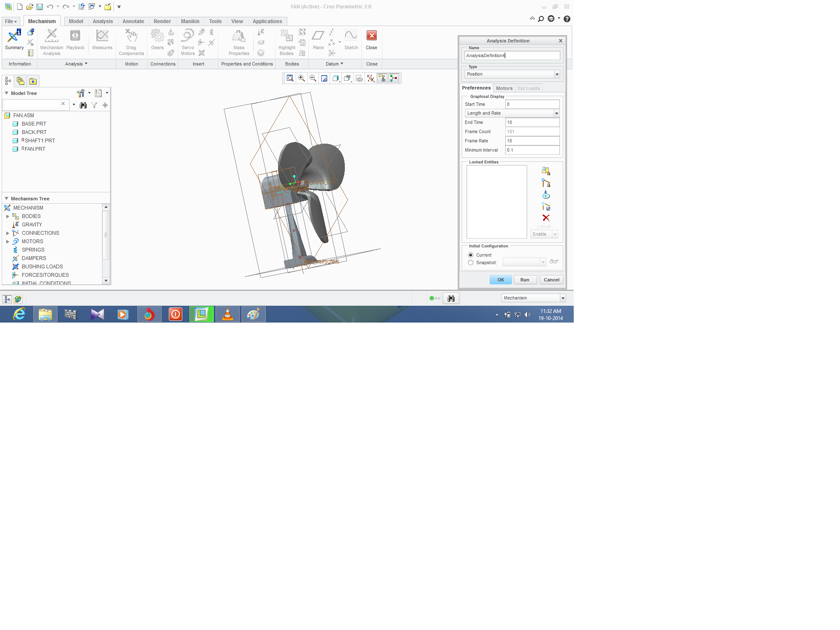This screenshot has height=630, width=840.
Task: Switch to the Motors tab
Action: click(x=504, y=88)
